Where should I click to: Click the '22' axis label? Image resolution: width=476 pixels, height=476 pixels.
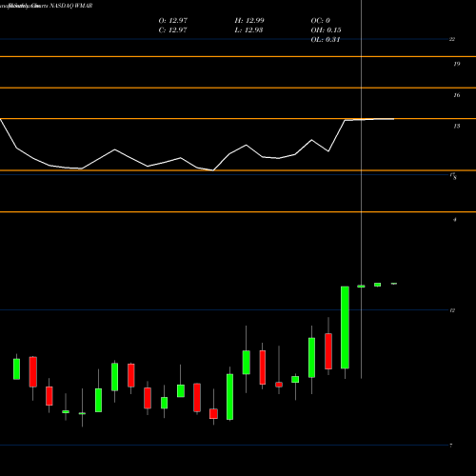coord(452,39)
